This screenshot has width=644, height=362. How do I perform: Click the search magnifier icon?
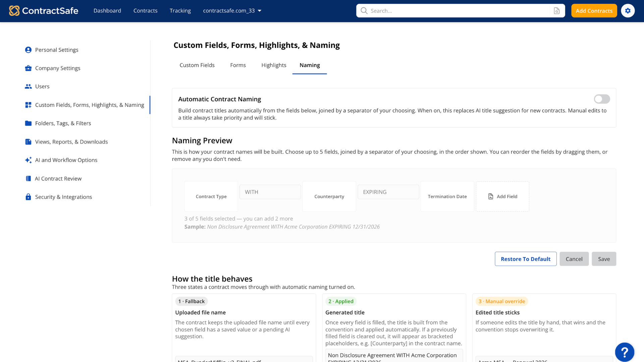click(x=364, y=11)
